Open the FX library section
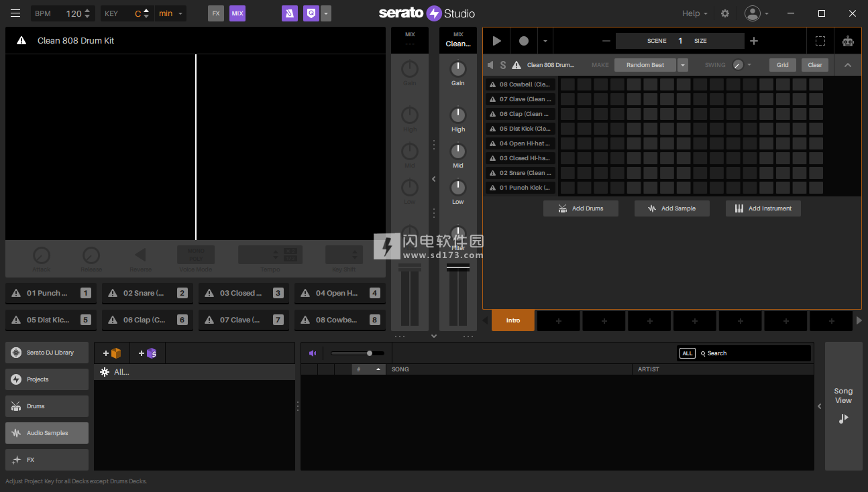 (47, 460)
